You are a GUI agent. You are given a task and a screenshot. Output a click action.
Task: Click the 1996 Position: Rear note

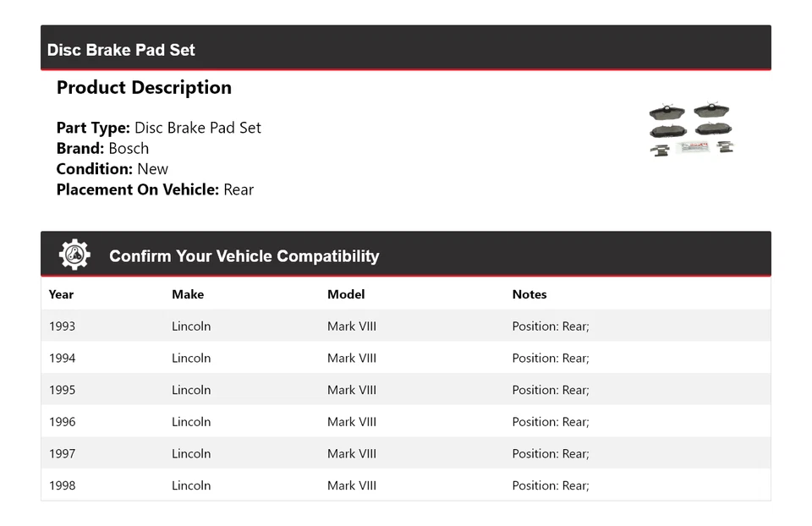[x=551, y=422]
